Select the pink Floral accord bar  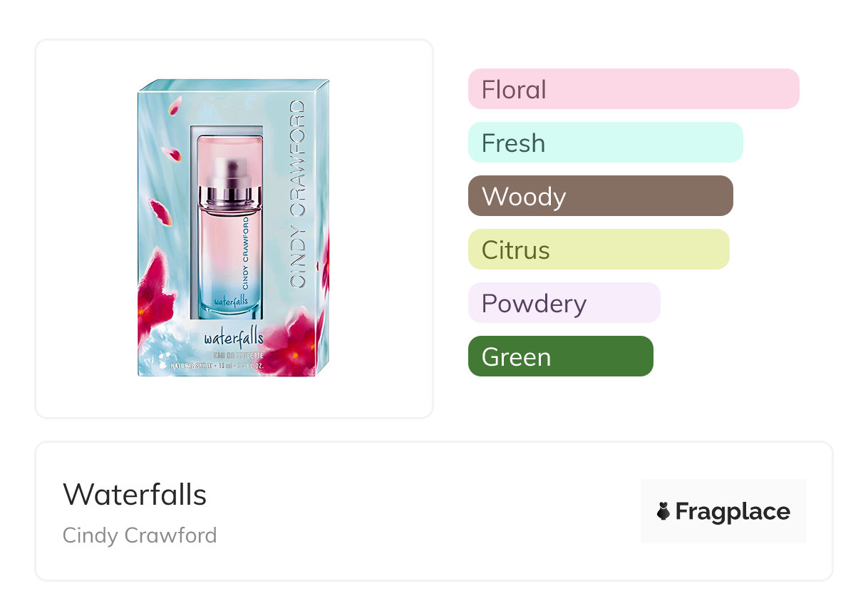[633, 89]
